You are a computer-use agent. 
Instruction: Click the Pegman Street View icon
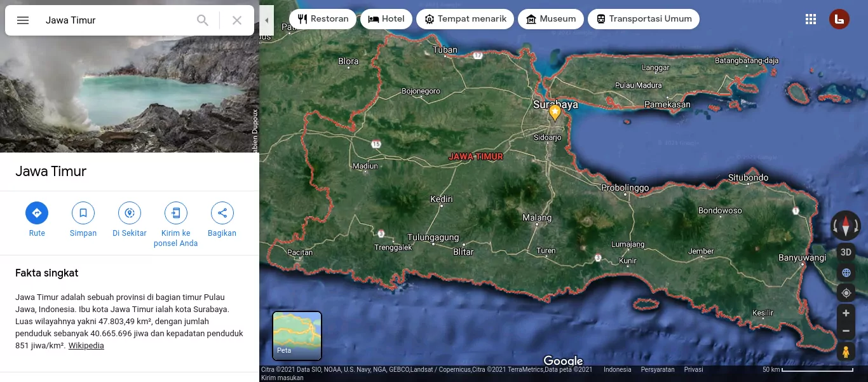point(846,351)
